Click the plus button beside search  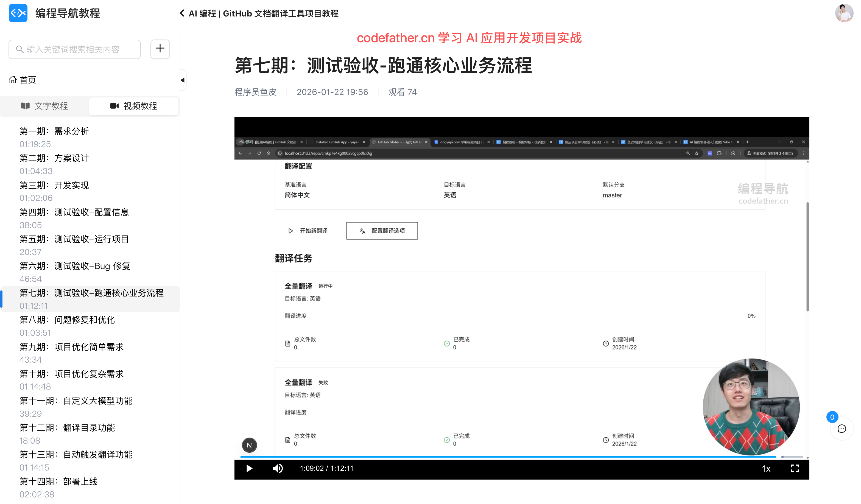coord(160,49)
